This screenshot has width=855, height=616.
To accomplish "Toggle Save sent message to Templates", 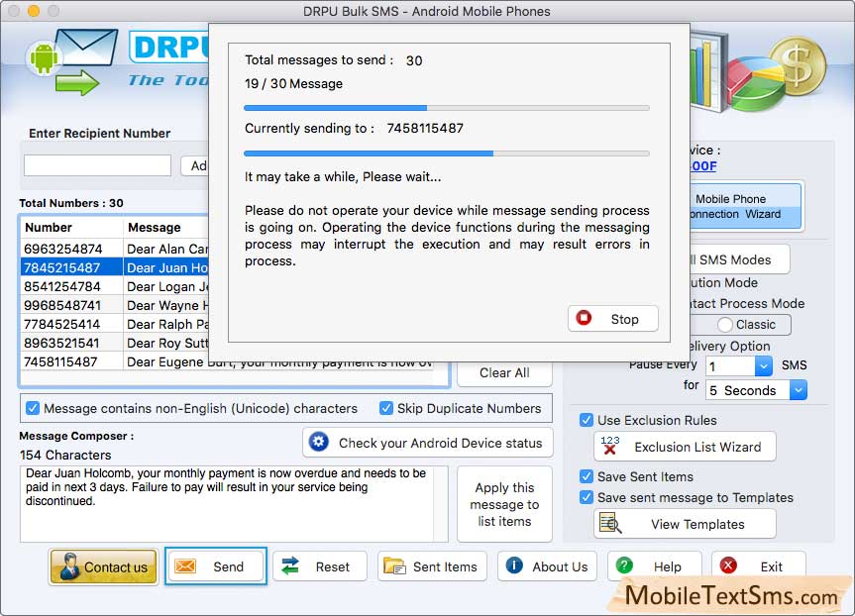I will click(587, 497).
